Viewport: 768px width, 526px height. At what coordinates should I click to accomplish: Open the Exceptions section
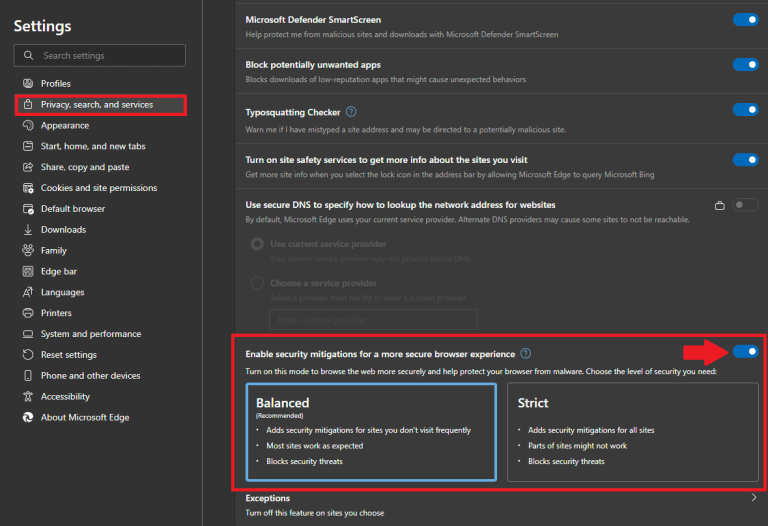coord(502,505)
